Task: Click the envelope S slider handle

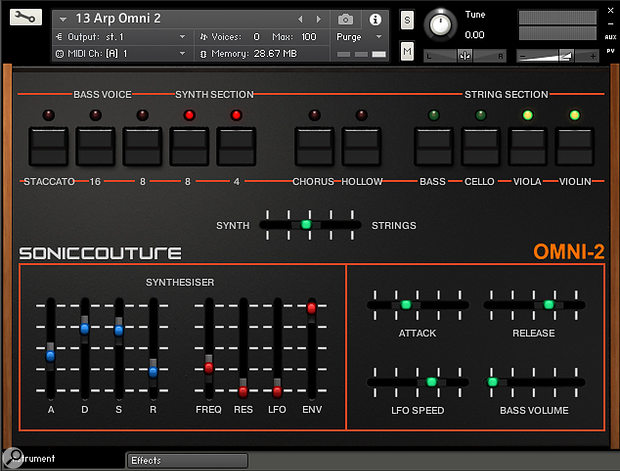Action: [119, 330]
